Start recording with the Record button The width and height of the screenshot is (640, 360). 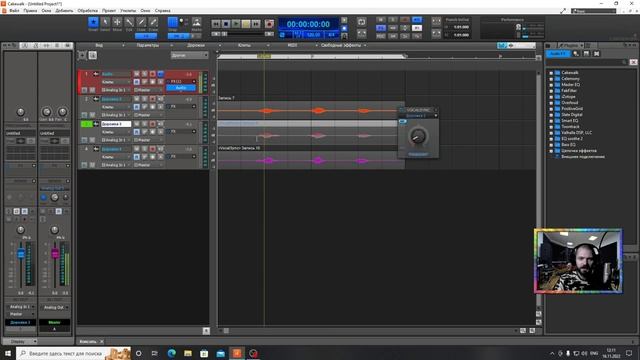(269, 24)
